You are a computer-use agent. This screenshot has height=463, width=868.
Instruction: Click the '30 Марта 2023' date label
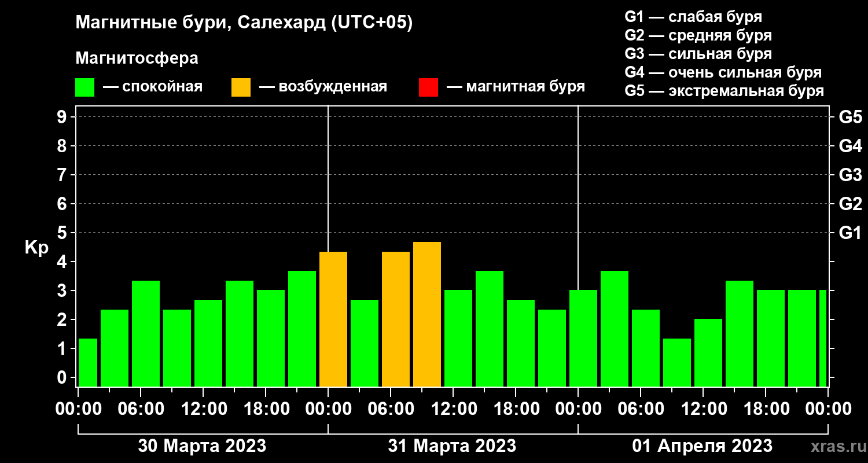coord(202,446)
